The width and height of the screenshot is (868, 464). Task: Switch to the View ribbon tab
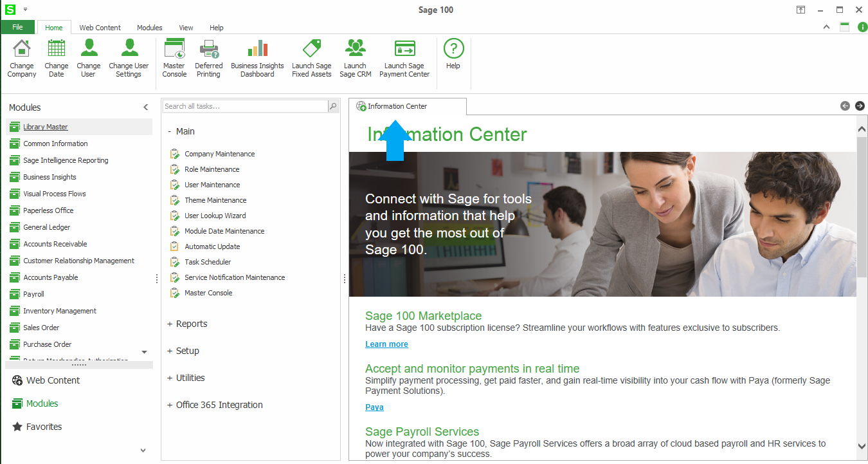tap(186, 28)
